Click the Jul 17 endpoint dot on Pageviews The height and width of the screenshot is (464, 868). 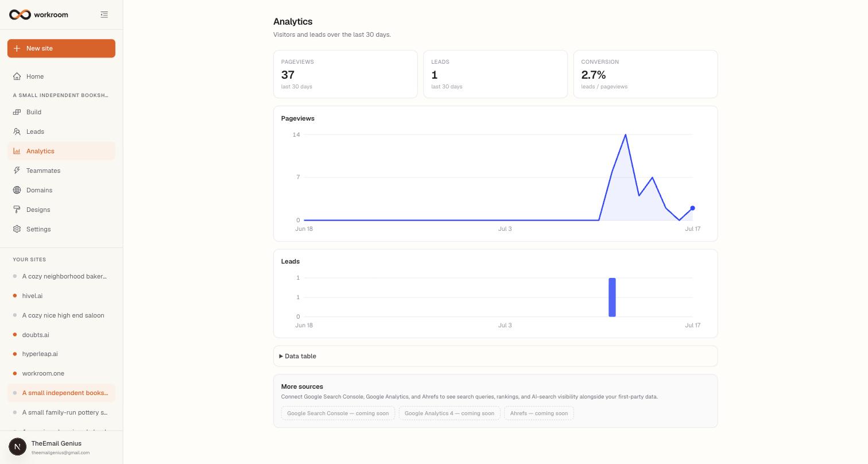click(x=692, y=208)
